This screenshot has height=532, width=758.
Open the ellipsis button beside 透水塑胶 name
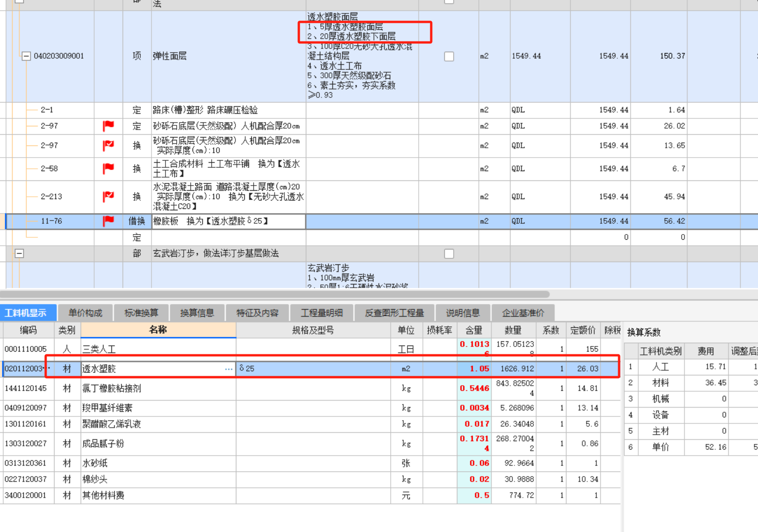pos(228,369)
